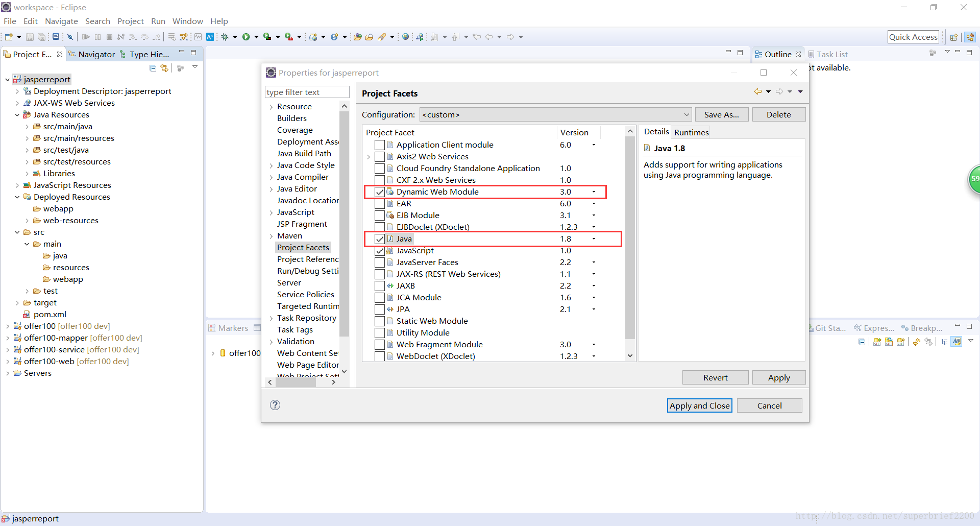The width and height of the screenshot is (980, 526).
Task: Open the Window menu
Action: click(187, 21)
